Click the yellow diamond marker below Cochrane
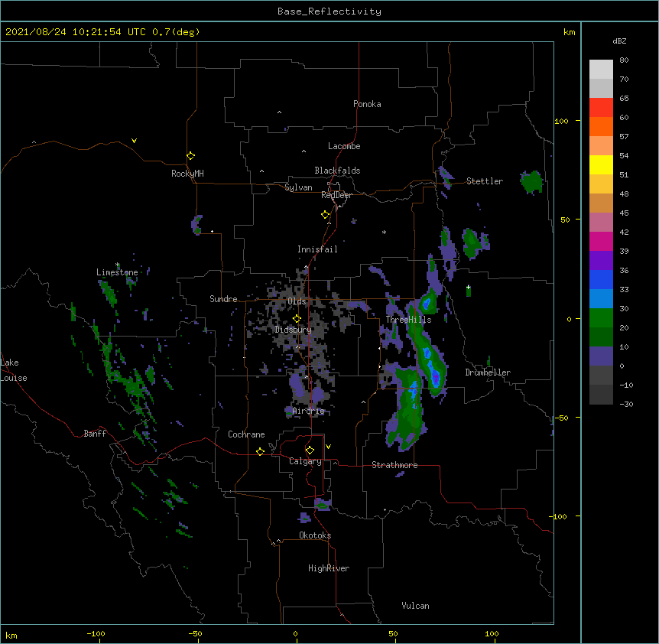This screenshot has height=644, width=659. [x=260, y=451]
